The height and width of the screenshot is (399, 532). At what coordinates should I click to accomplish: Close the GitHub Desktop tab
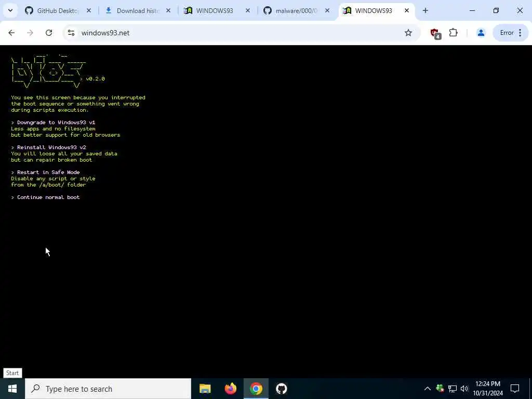click(x=89, y=10)
